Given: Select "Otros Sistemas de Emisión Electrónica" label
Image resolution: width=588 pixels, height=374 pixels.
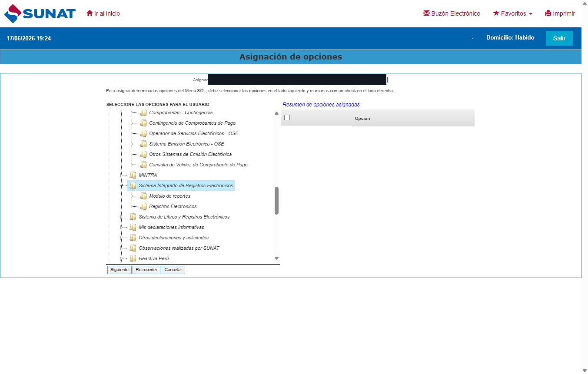Looking at the screenshot, I should pyautogui.click(x=190, y=154).
